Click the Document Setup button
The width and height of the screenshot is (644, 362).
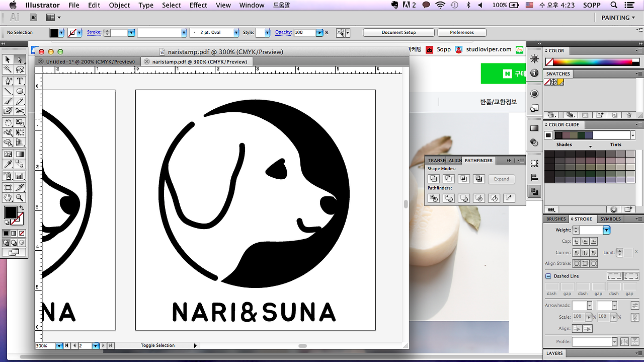tap(398, 33)
